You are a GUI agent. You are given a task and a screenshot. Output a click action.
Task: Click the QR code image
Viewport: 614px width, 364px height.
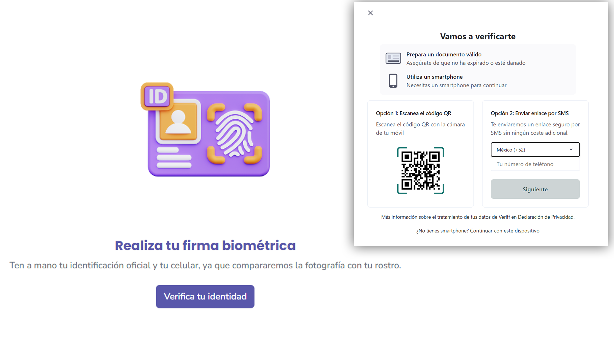click(420, 170)
